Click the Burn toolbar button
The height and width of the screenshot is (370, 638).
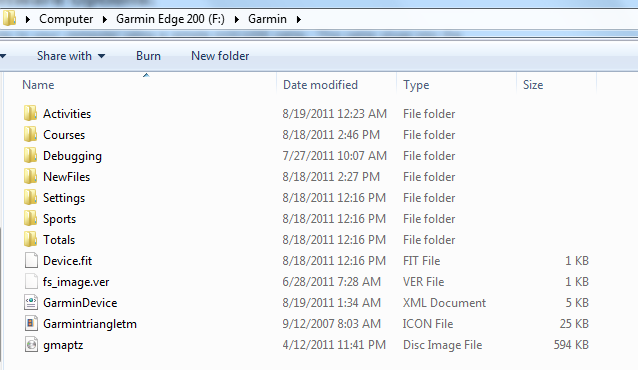[x=148, y=56]
